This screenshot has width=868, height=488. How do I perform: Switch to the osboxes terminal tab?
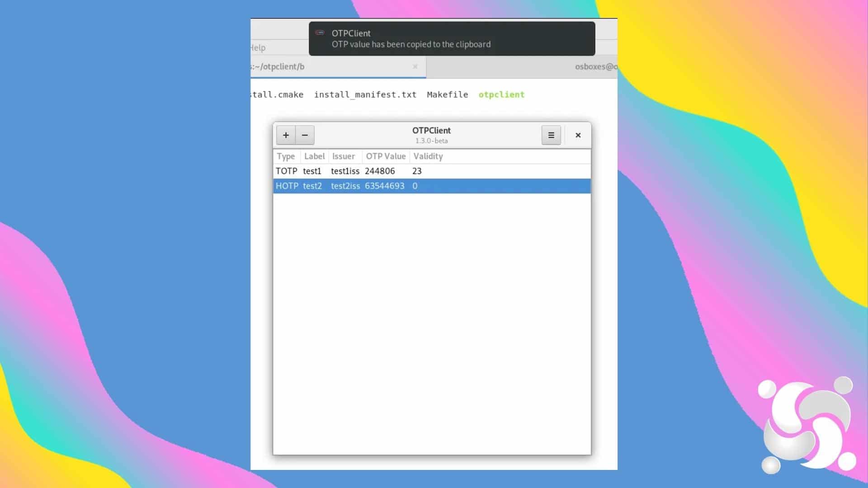[x=522, y=67]
